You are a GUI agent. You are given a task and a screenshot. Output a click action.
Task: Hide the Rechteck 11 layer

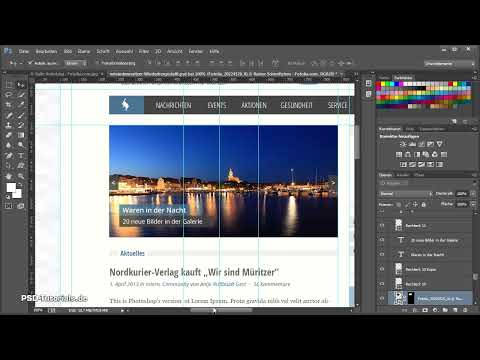point(382,225)
